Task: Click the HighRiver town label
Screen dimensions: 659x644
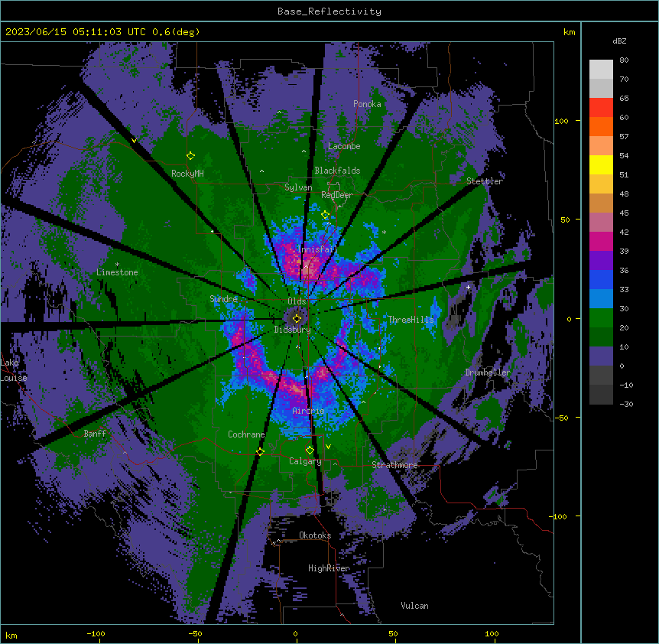Action: click(x=329, y=568)
